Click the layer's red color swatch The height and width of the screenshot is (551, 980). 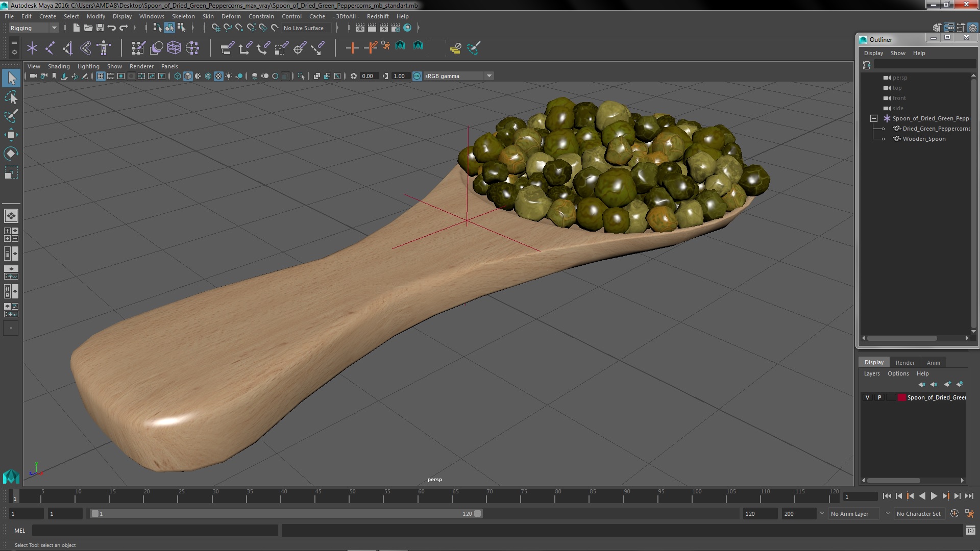902,397
